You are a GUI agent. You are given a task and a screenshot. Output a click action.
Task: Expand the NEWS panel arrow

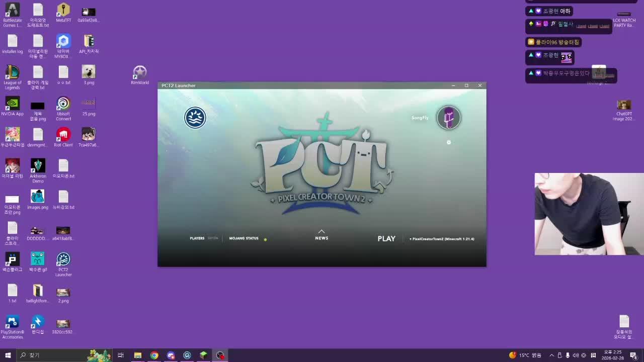click(x=321, y=232)
